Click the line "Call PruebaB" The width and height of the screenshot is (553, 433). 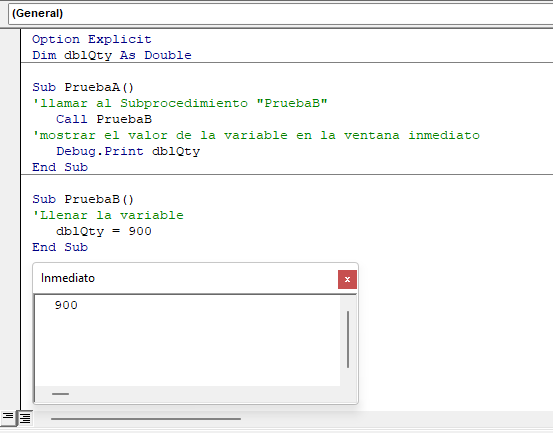[104, 119]
